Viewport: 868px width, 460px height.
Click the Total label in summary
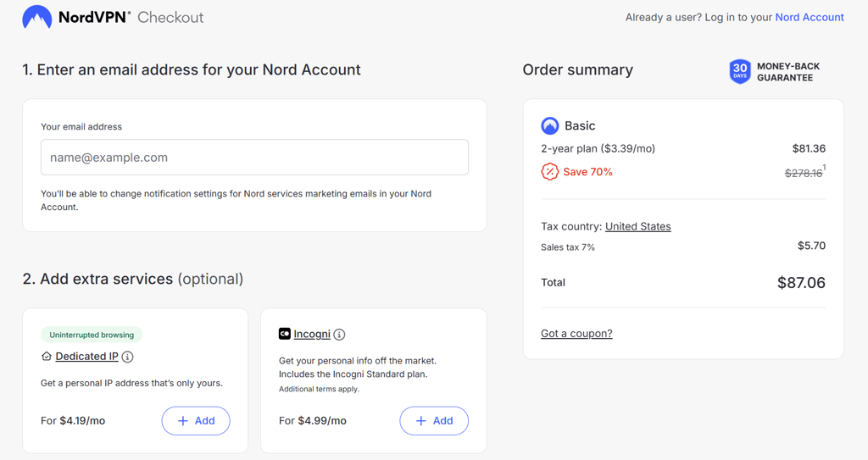point(553,282)
